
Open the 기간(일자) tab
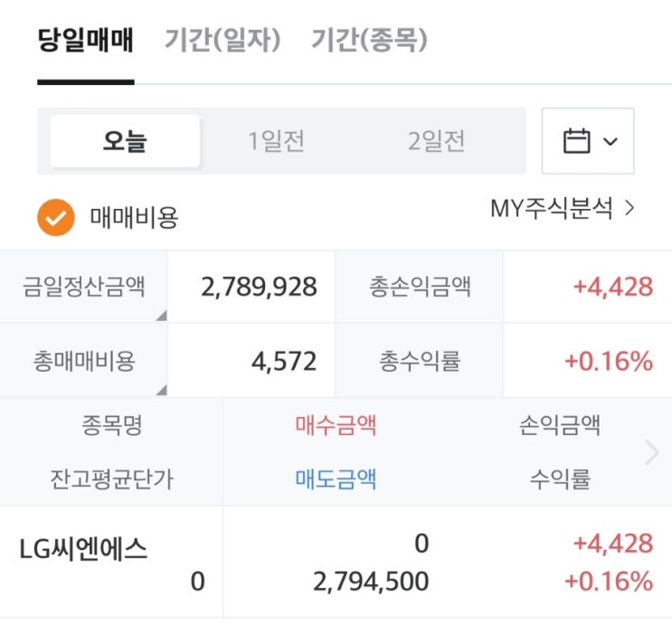point(222,41)
